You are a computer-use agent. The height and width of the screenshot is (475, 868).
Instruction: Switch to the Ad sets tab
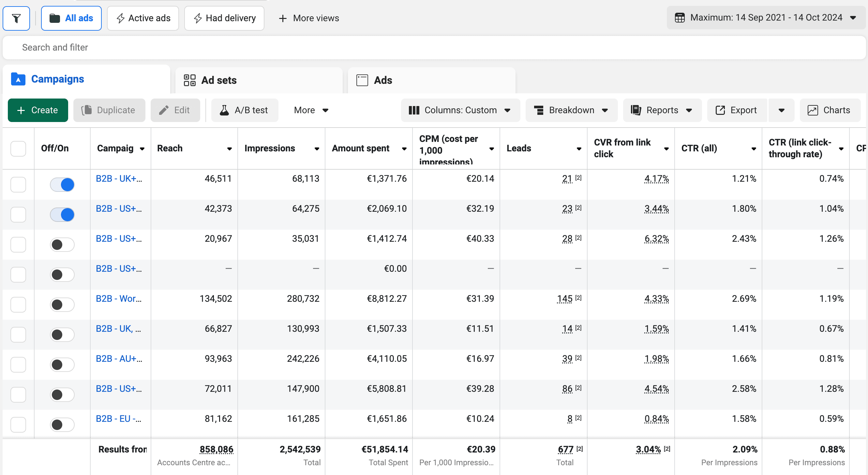(x=259, y=80)
